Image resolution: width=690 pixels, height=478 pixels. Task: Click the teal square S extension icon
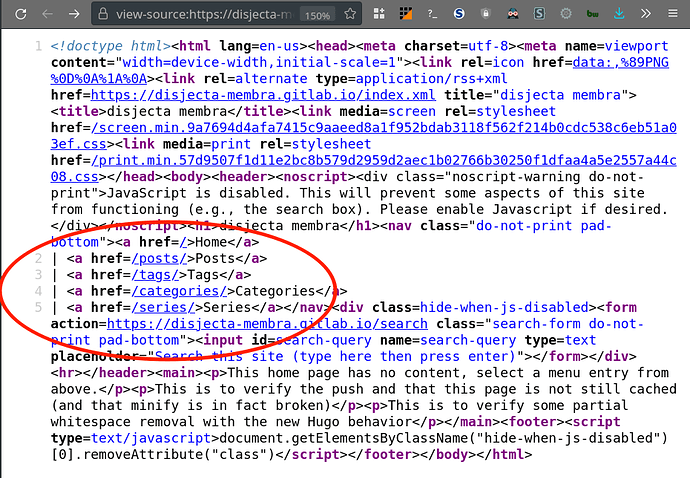point(539,14)
